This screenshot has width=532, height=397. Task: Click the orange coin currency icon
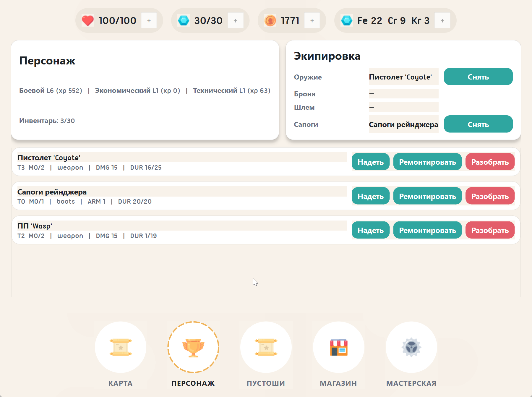[x=270, y=21]
